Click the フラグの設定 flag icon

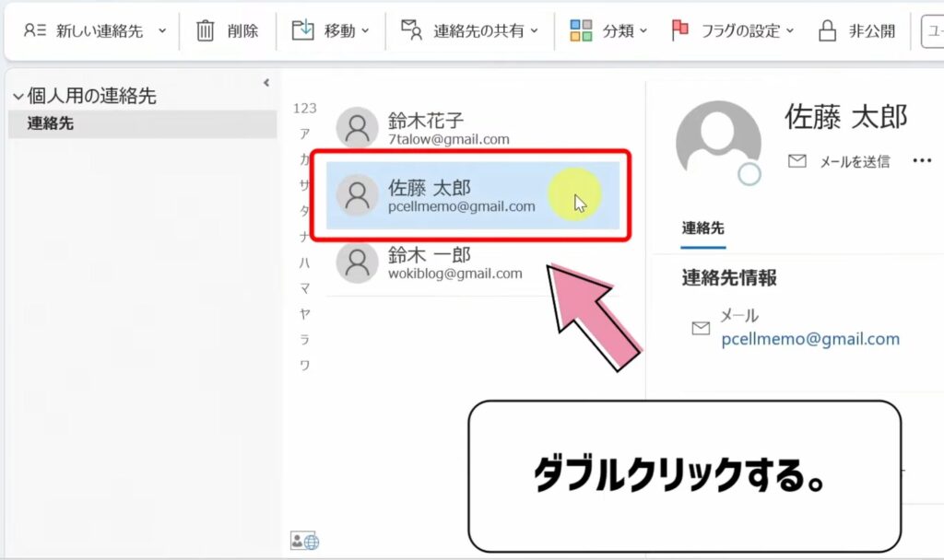(679, 29)
